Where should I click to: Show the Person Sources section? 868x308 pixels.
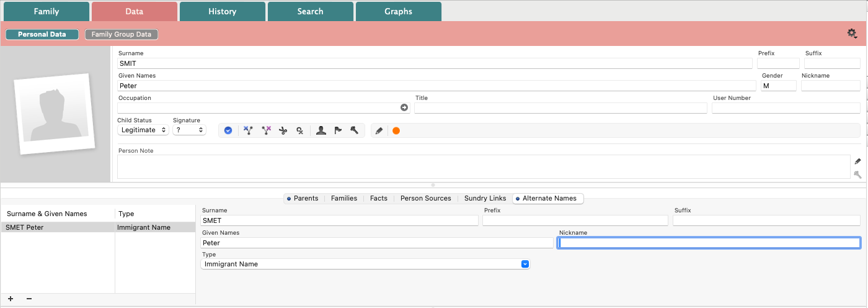(x=426, y=198)
